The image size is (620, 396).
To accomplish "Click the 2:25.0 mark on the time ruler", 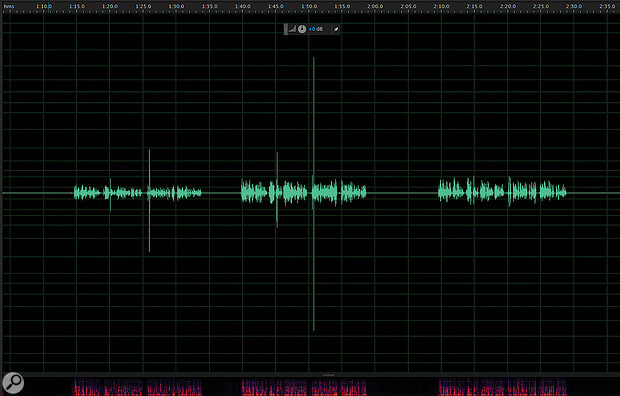I will (x=541, y=6).
